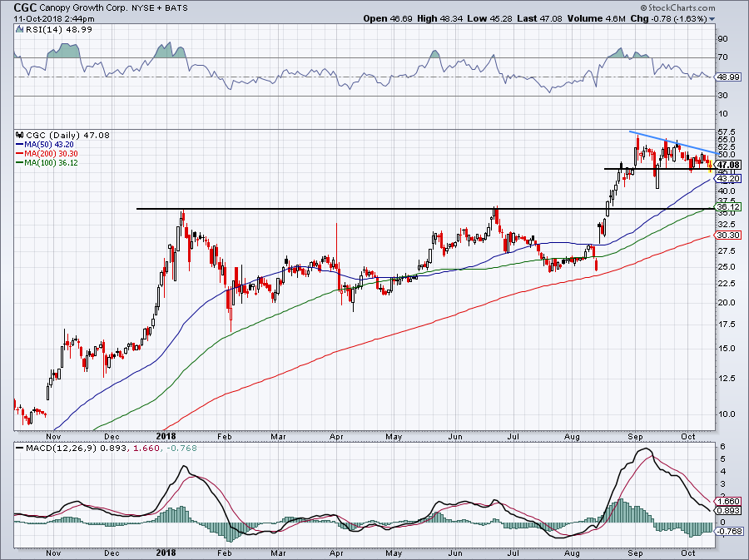Click the 11-Oct-2018 2:44pm timestamp
Image resolution: width=749 pixels, height=560 pixels.
[x=54, y=19]
